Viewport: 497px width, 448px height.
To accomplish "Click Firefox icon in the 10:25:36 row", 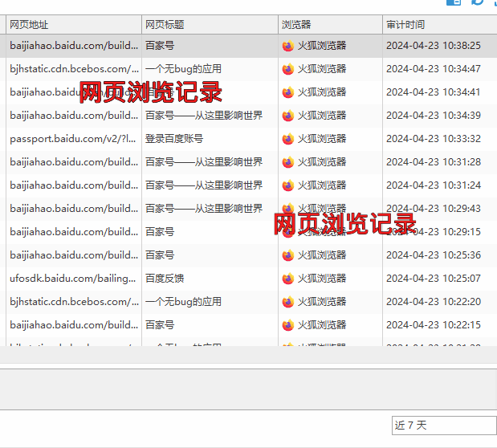I will point(288,255).
